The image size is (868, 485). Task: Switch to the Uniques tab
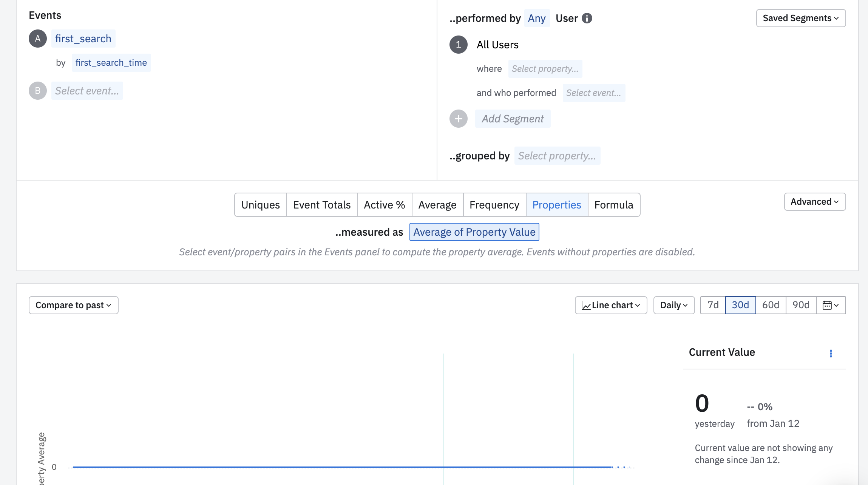tap(260, 205)
